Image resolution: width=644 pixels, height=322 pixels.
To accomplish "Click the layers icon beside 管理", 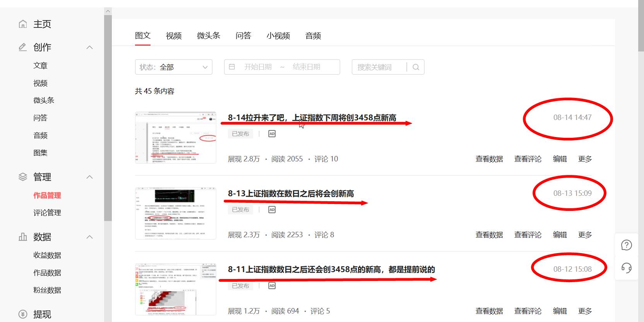I will 23,177.
